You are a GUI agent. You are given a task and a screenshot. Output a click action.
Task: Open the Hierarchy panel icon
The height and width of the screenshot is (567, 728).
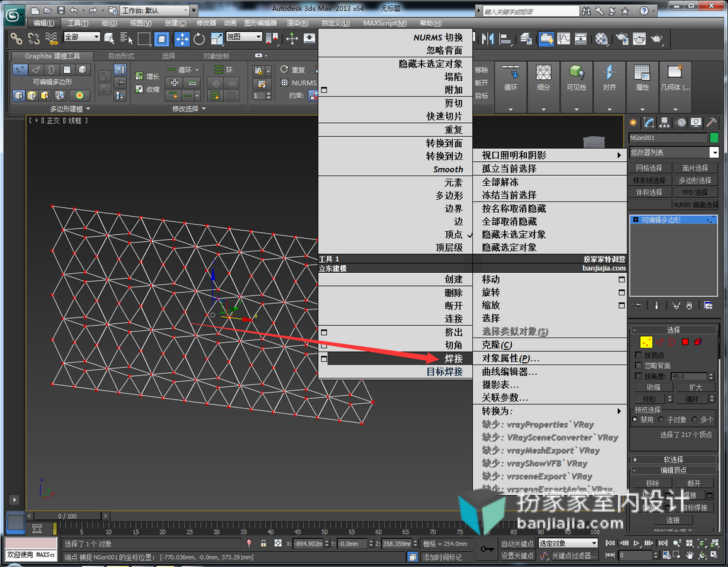click(x=664, y=122)
